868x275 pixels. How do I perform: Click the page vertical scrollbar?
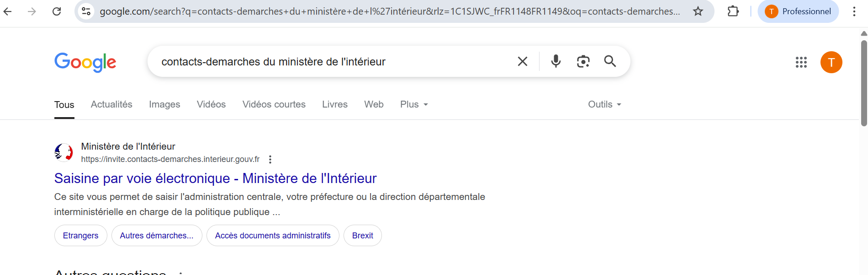pos(863,83)
